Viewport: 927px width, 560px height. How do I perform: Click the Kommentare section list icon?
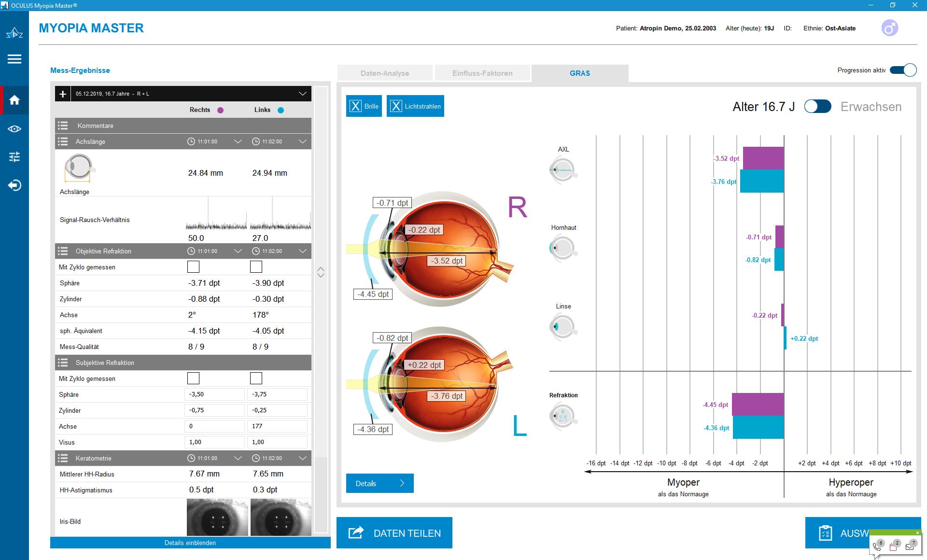coord(63,126)
